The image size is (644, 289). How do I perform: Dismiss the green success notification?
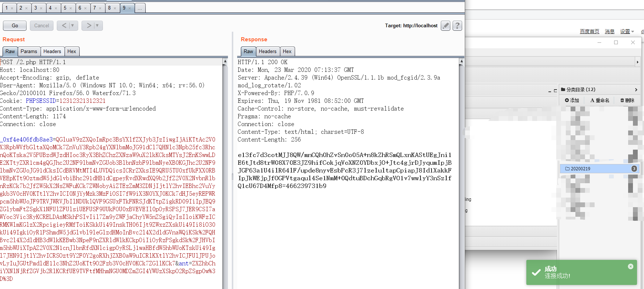coord(631,267)
